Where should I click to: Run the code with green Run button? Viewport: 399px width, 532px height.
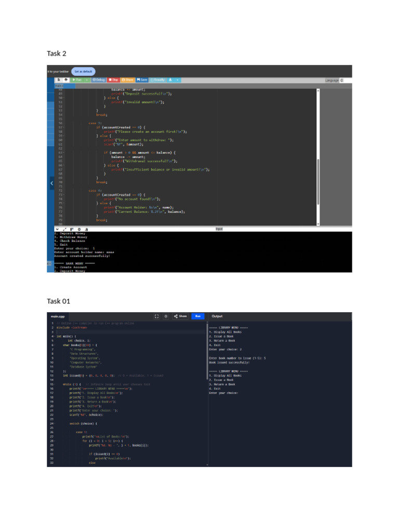tap(77, 79)
